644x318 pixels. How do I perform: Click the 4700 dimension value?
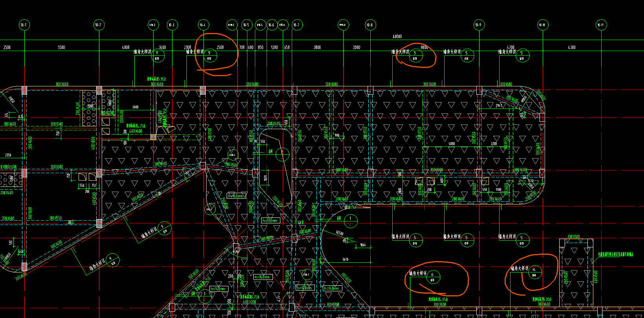click(x=510, y=48)
